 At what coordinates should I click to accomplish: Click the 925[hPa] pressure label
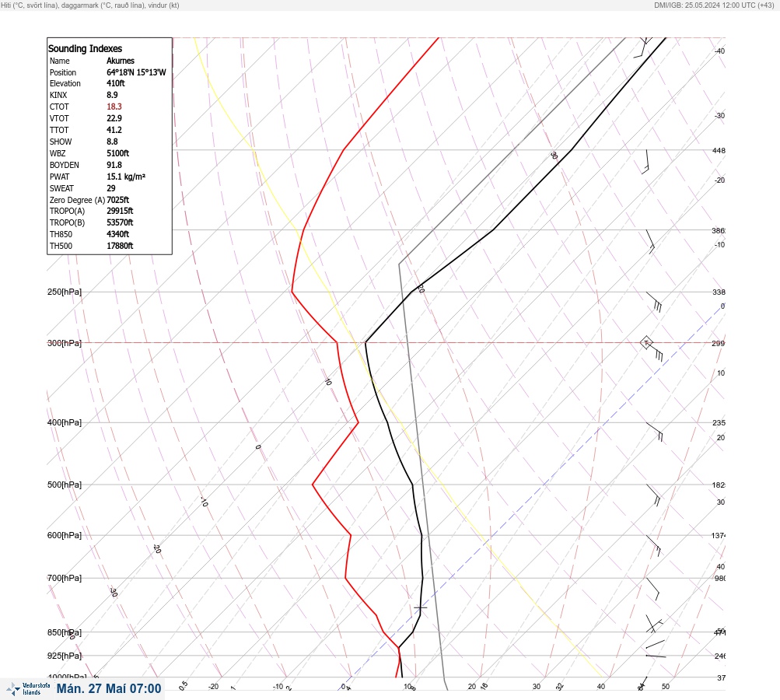click(65, 656)
